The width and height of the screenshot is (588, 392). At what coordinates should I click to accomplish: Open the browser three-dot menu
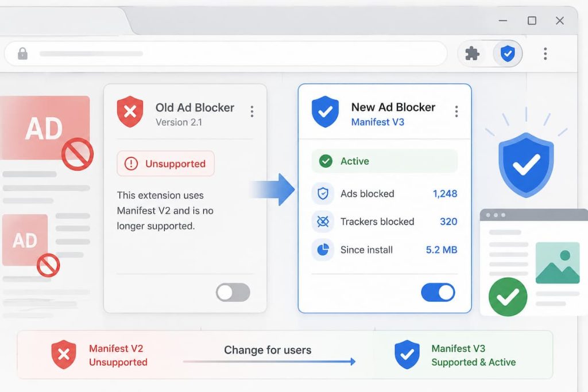pyautogui.click(x=546, y=53)
